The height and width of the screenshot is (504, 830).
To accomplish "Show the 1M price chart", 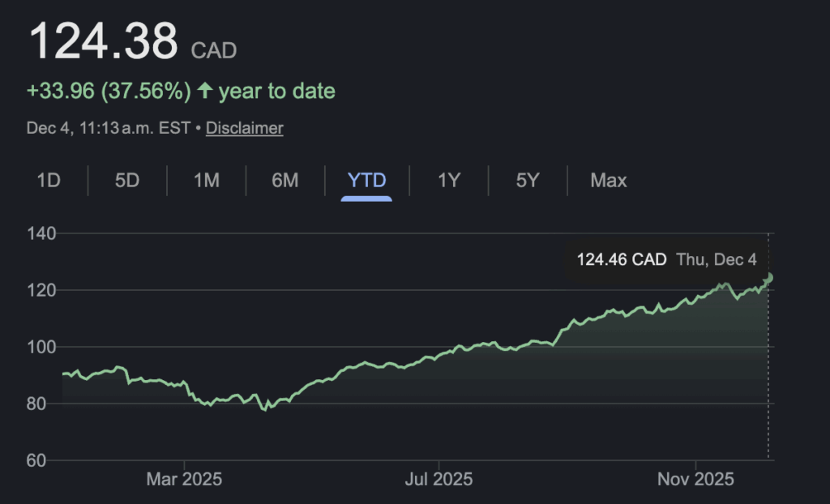I will pyautogui.click(x=207, y=180).
